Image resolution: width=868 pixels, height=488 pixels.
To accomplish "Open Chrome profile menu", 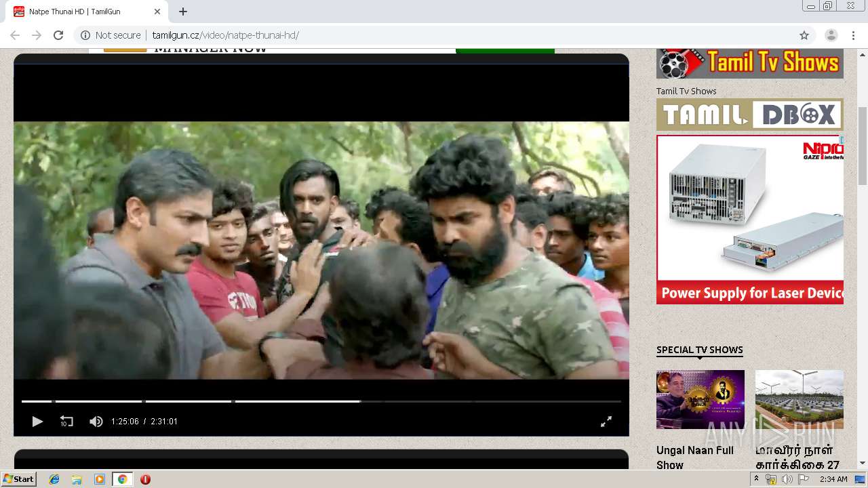I will tap(831, 35).
